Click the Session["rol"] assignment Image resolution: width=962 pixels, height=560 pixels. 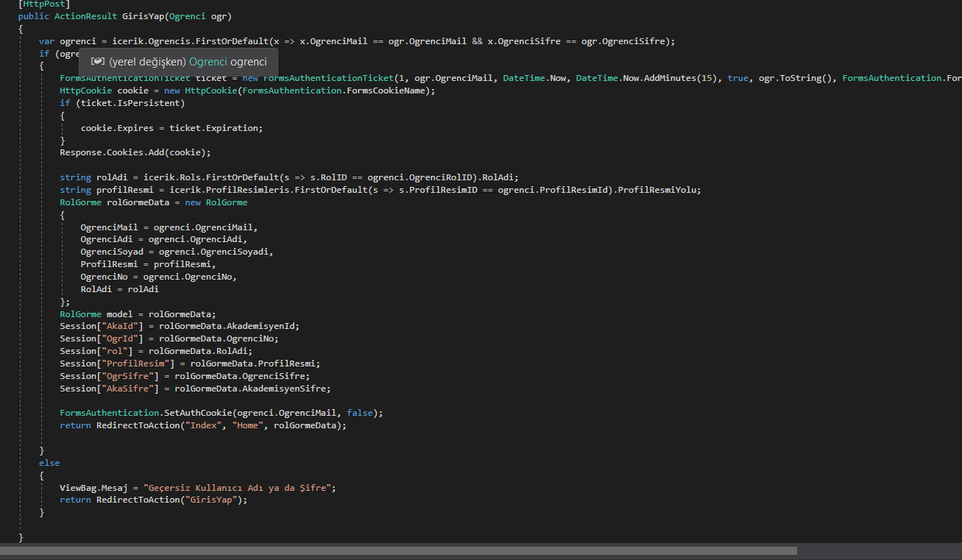156,351
